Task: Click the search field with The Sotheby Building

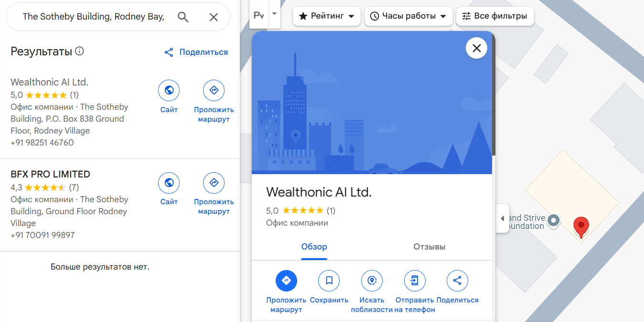Action: point(94,17)
